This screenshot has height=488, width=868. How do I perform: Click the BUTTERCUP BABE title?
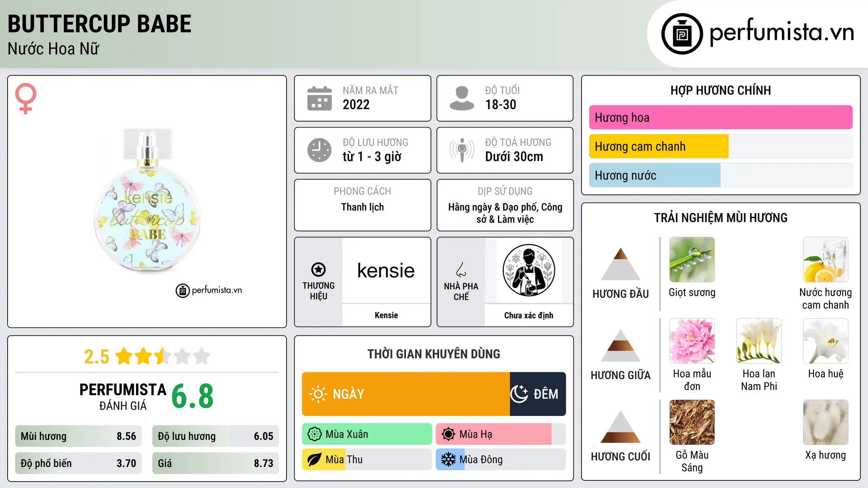tap(100, 24)
